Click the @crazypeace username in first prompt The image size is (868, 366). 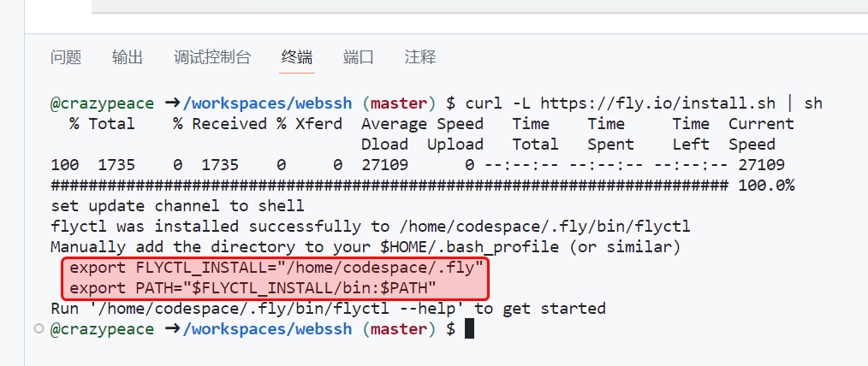tap(102, 103)
